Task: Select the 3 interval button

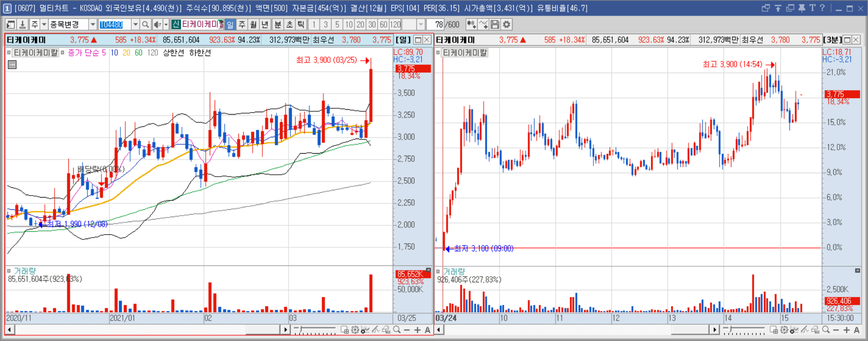Action: [x=326, y=24]
